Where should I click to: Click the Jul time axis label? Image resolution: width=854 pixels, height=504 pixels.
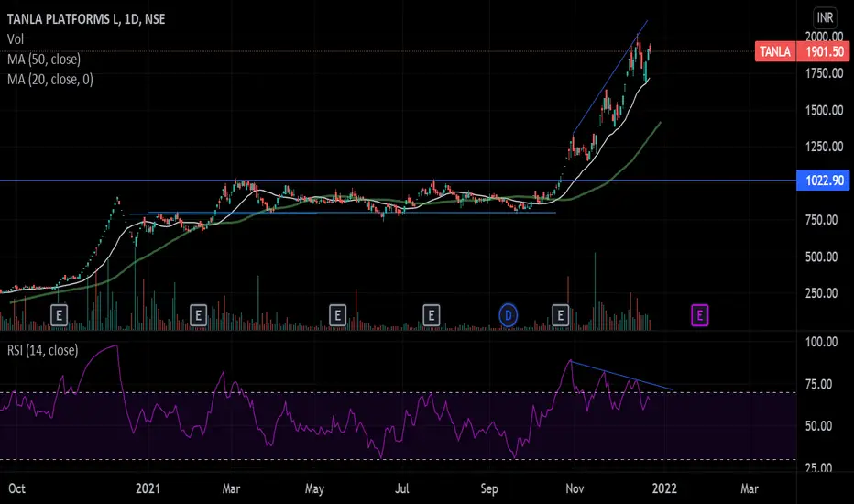click(402, 488)
